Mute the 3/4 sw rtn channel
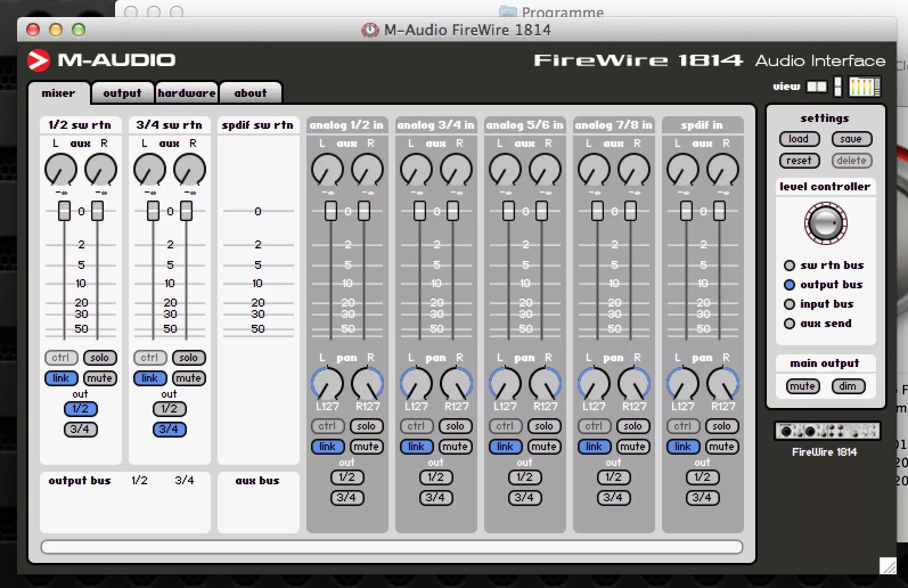This screenshot has width=908, height=588. tap(189, 378)
